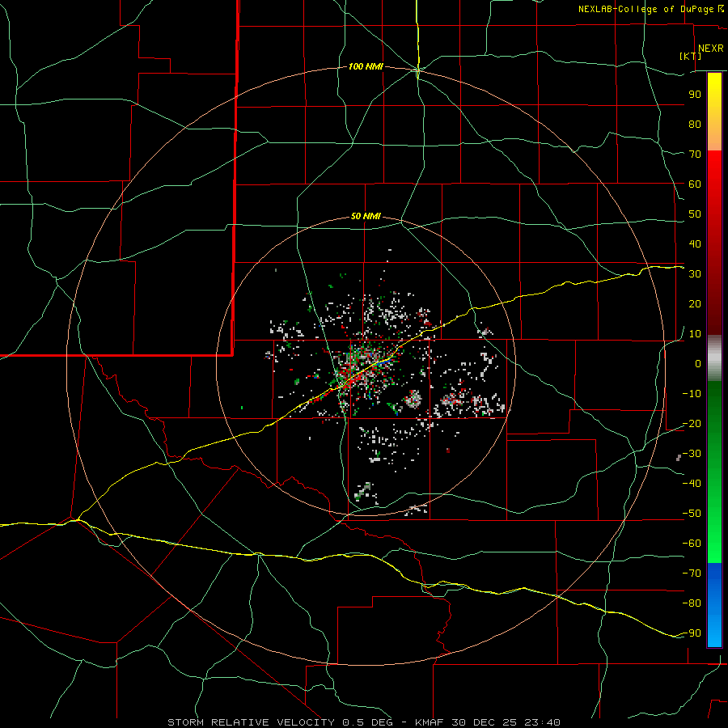Select the 60 value on the velocity scale
This screenshot has height=728, width=728.
coord(695,184)
